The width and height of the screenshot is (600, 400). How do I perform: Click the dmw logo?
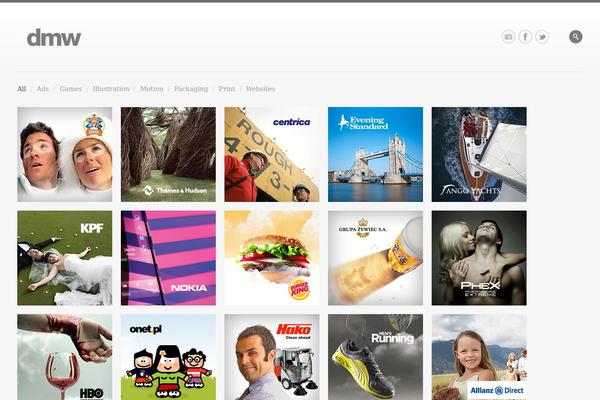coord(54,38)
